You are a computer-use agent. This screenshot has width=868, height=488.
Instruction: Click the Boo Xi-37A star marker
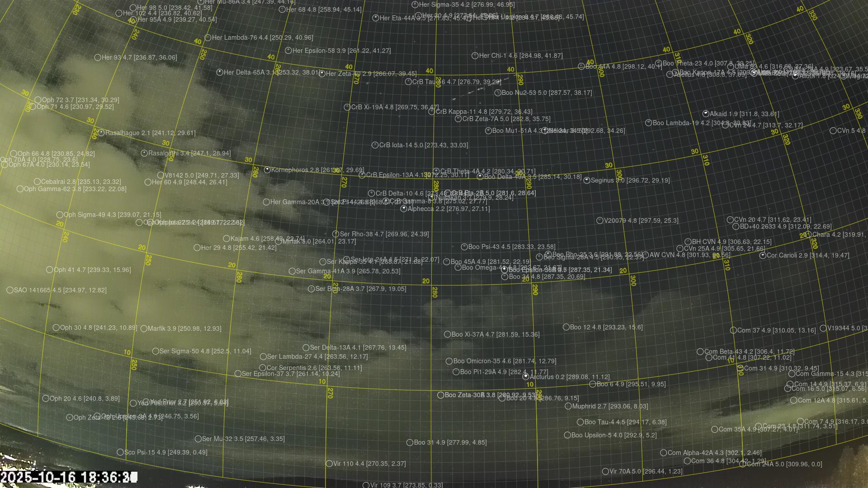pos(448,334)
